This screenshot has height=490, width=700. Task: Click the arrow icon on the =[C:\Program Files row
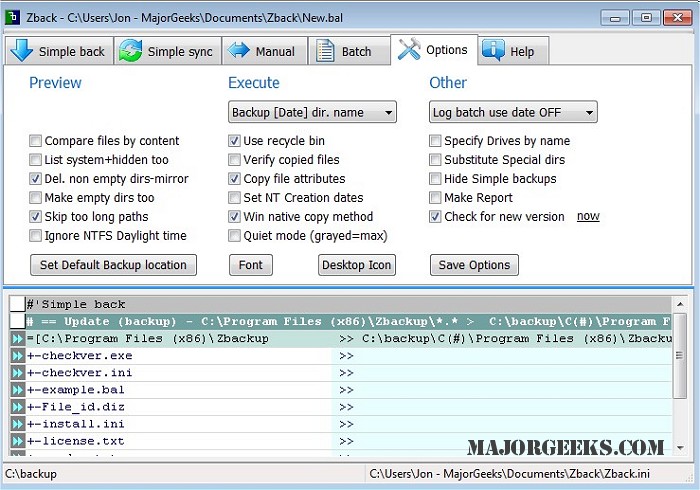(x=17, y=339)
